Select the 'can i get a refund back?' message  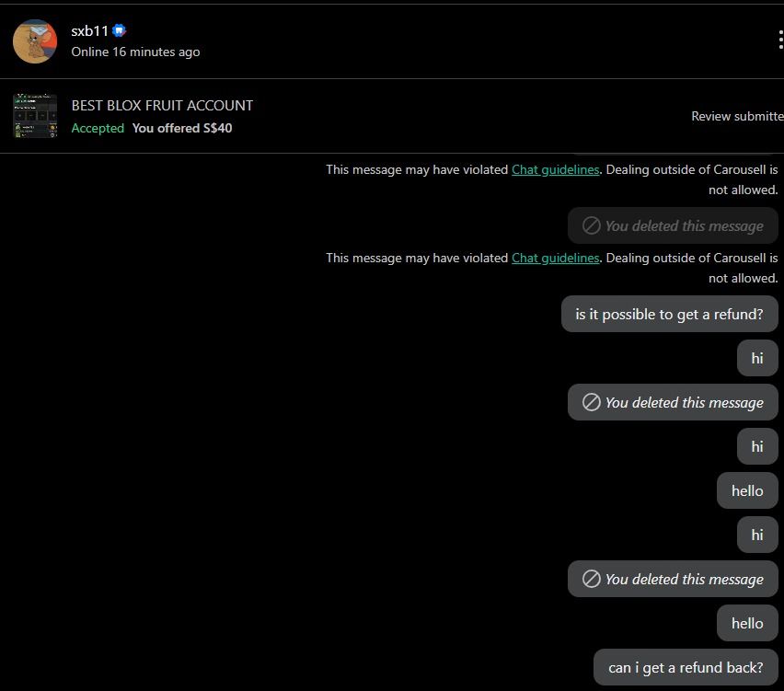(x=686, y=667)
